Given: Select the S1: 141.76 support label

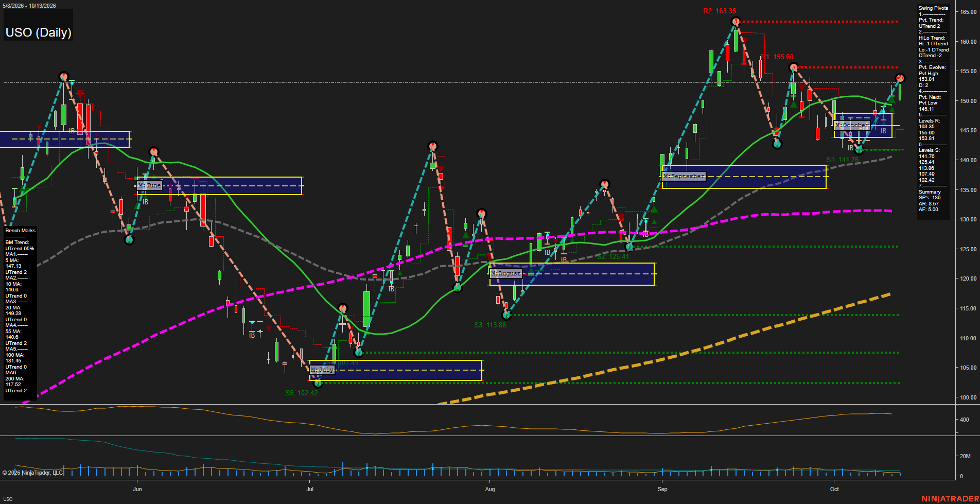Looking at the screenshot, I should point(843,160).
